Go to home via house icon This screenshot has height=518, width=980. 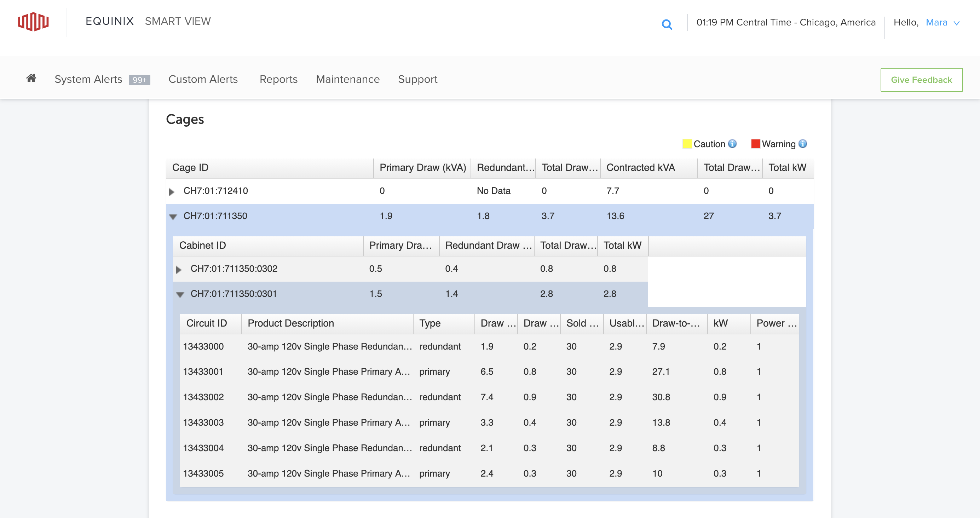[31, 79]
